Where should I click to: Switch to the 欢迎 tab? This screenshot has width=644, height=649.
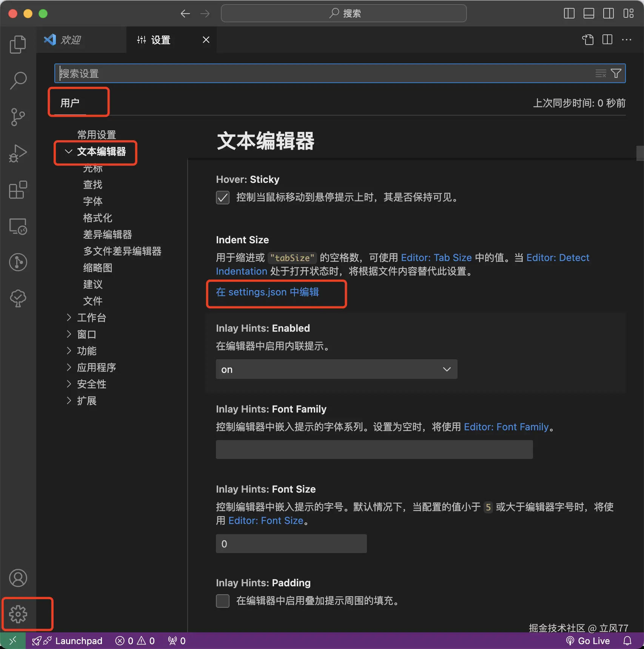pyautogui.click(x=81, y=40)
